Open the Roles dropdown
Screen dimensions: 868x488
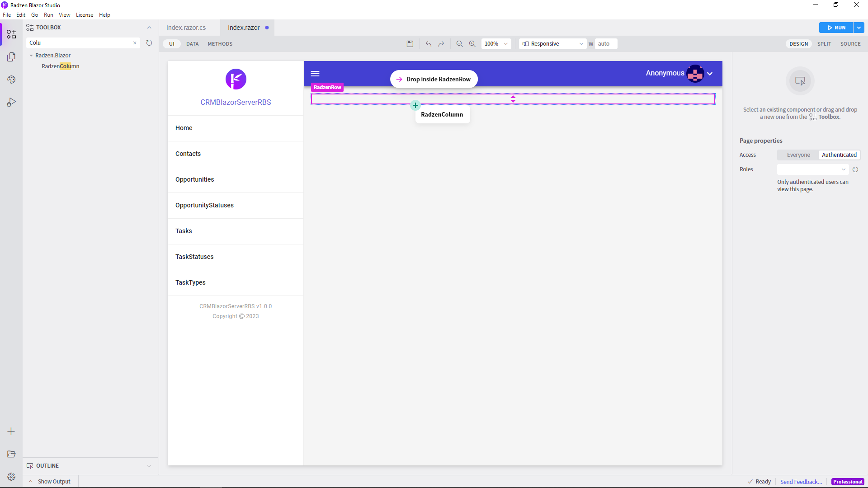(812, 169)
